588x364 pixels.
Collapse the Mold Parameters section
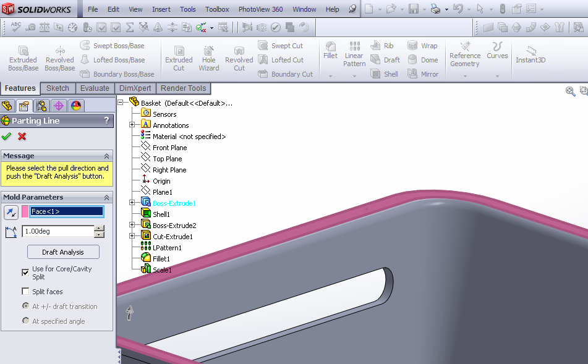tap(106, 197)
